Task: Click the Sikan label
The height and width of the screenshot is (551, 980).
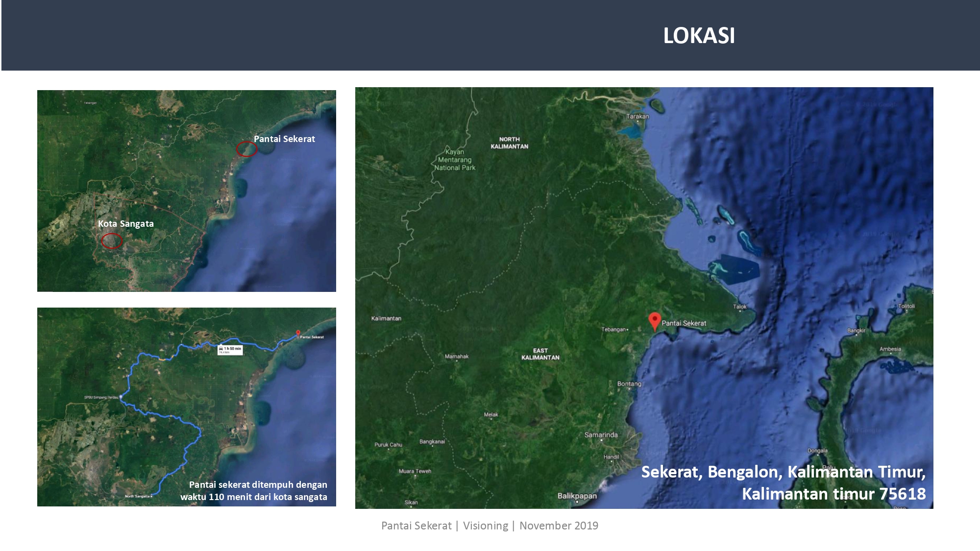Action: [x=411, y=503]
